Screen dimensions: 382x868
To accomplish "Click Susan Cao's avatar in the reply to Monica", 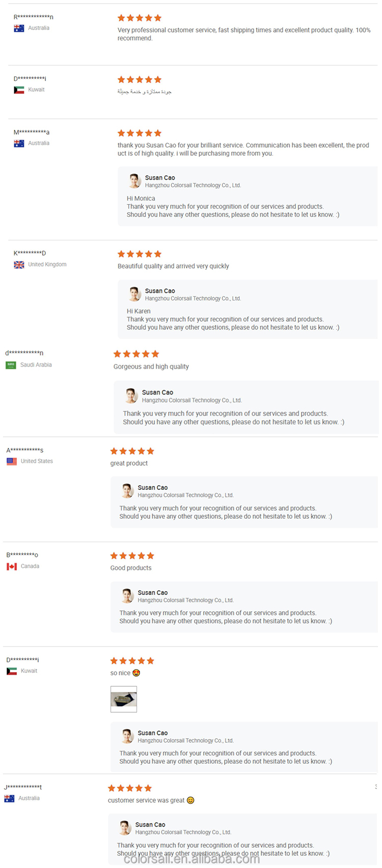I will coord(134,181).
